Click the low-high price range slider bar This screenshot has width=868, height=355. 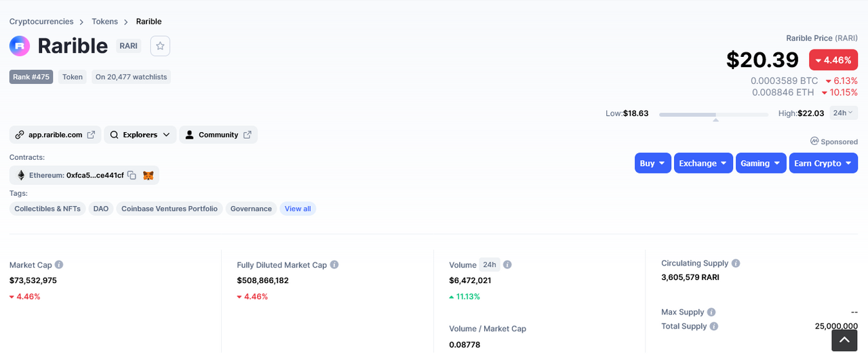coord(714,114)
